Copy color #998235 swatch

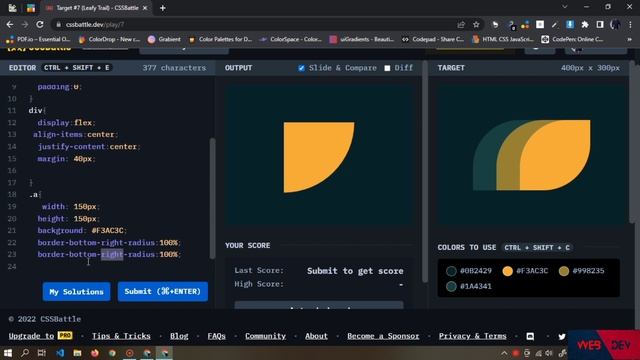pyautogui.click(x=582, y=271)
